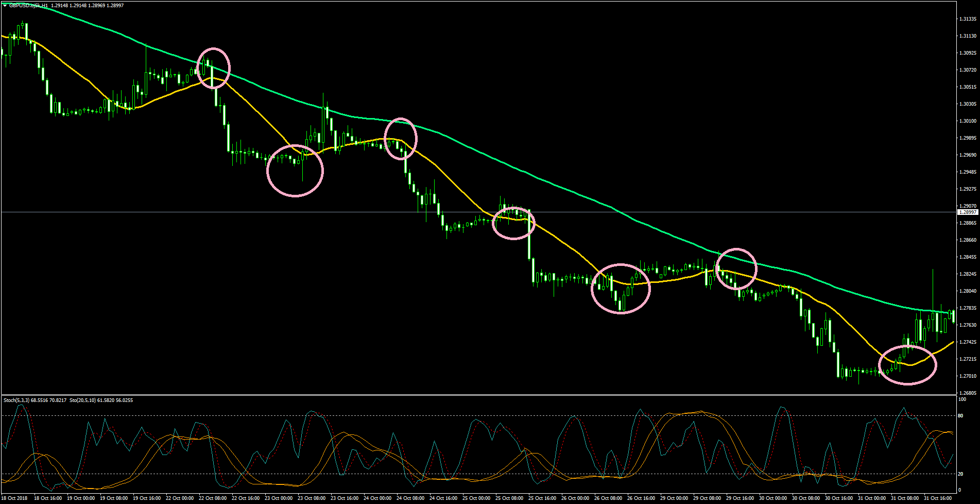Click the 25 Oct 08:00 time label

pyautogui.click(x=509, y=498)
